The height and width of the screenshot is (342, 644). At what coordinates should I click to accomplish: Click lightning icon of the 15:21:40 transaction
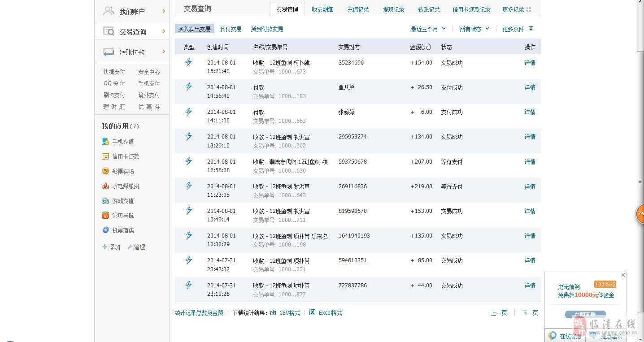(x=189, y=62)
